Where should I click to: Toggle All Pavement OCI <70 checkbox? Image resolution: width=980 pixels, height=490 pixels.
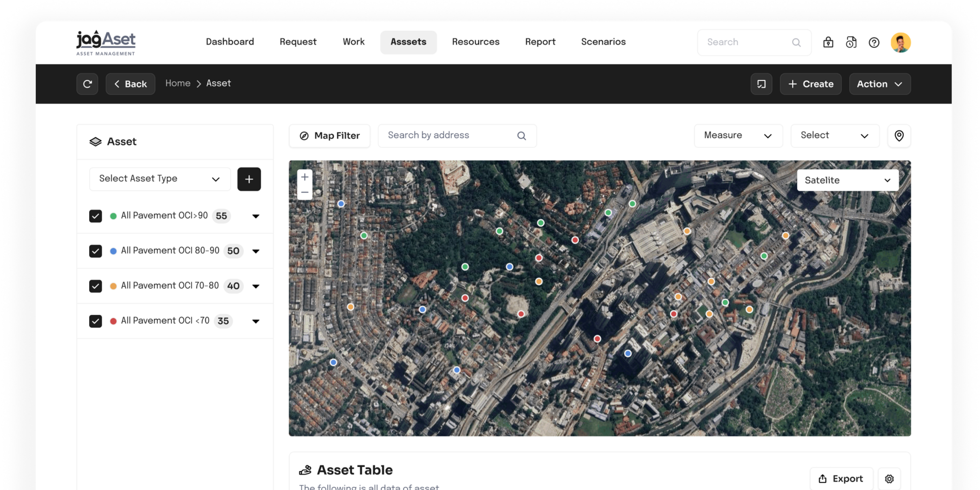click(x=96, y=321)
